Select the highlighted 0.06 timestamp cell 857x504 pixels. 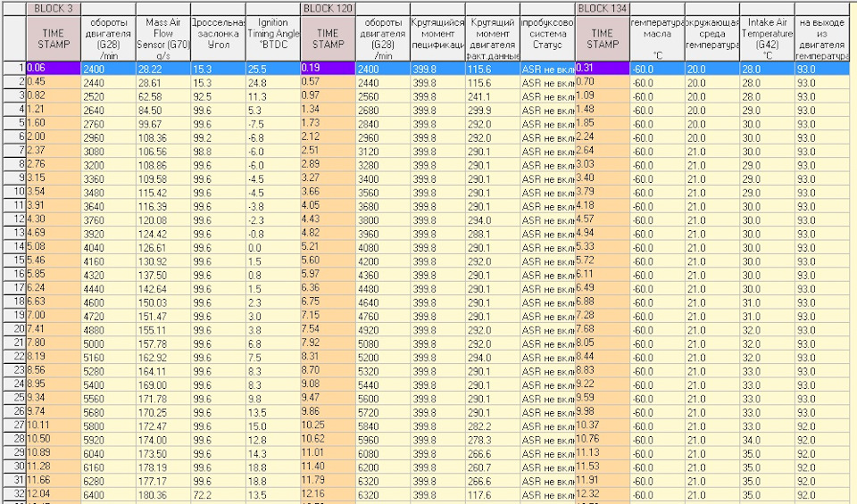point(53,68)
